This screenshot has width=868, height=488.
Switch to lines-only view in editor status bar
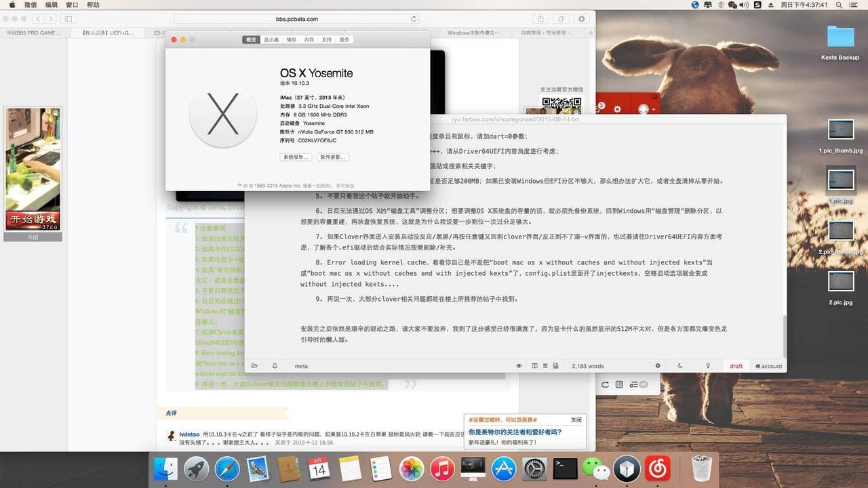click(545, 366)
